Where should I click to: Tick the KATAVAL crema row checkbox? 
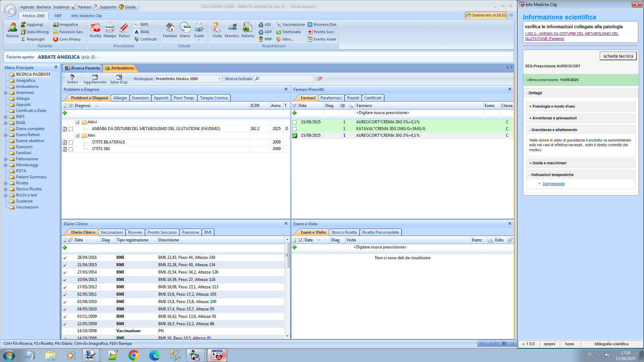click(294, 129)
